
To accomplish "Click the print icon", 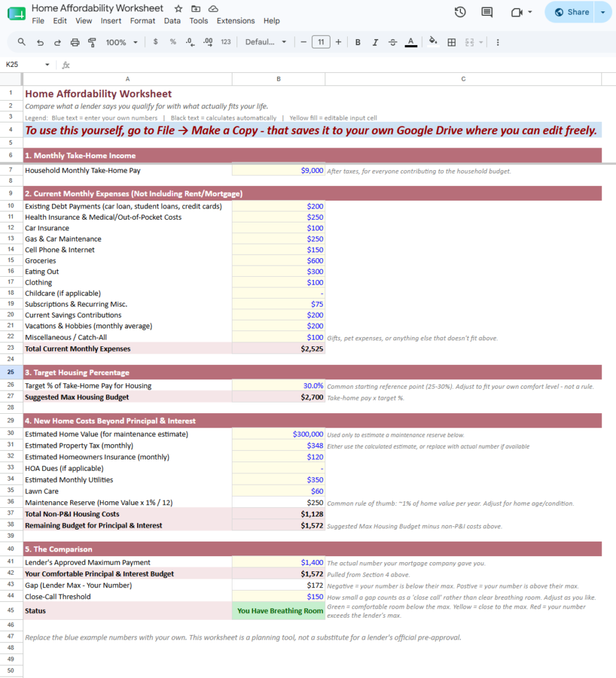I will point(75,42).
